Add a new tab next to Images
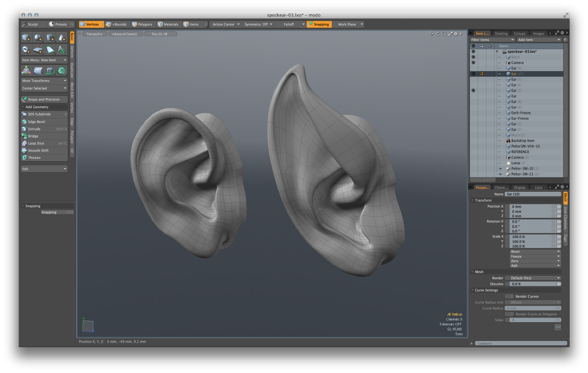Image resolution: width=588 pixels, height=373 pixels. click(x=550, y=34)
